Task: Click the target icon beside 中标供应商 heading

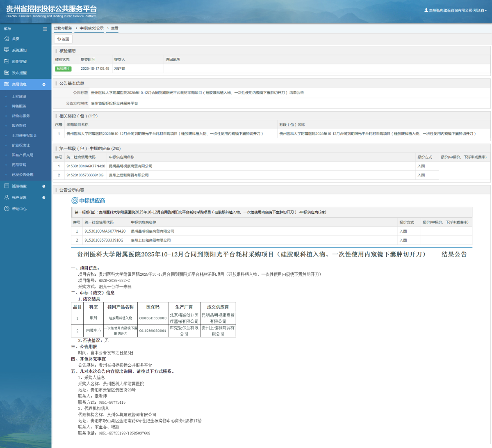Action: click(75, 201)
